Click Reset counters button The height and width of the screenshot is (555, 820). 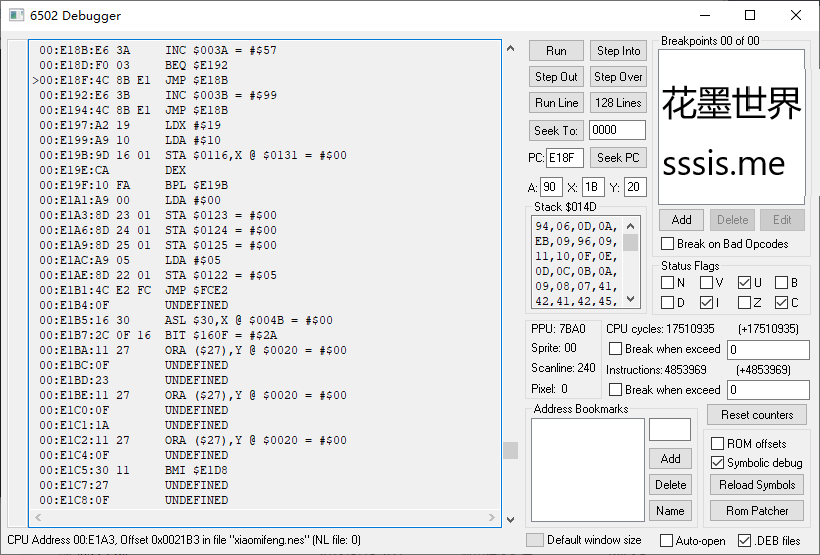pyautogui.click(x=757, y=415)
